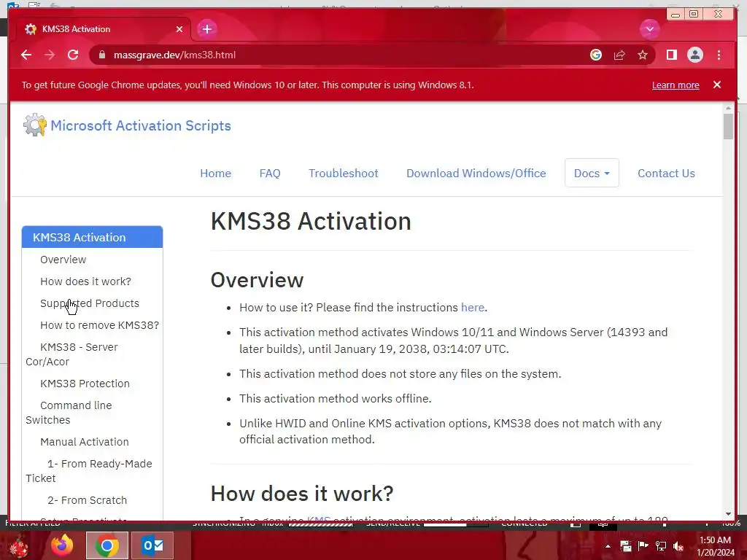Switch to Outlook on the taskbar
The image size is (747, 560).
click(x=152, y=545)
